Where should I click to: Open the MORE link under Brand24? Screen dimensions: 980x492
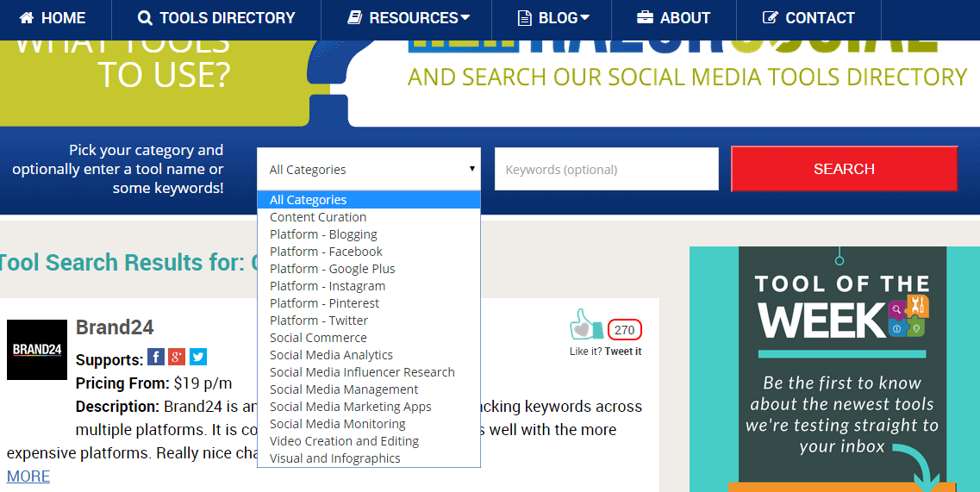click(x=28, y=476)
